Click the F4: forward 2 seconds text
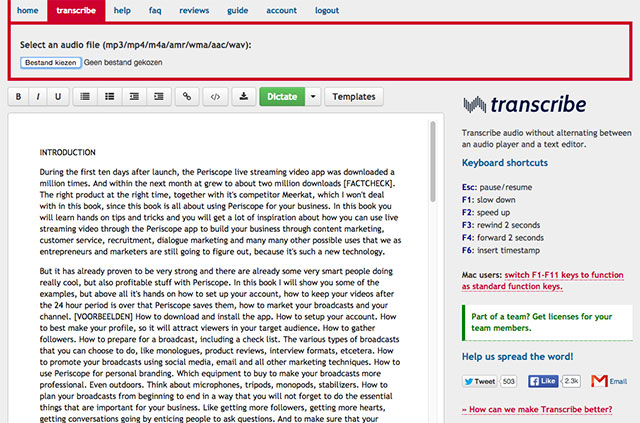 coord(503,238)
